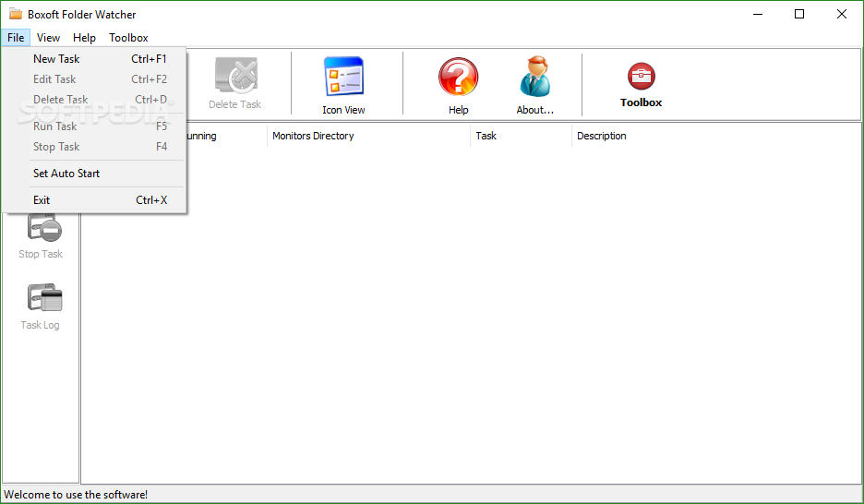Open the red Toolbox icon
Viewport: 864px width, 504px height.
tap(641, 84)
